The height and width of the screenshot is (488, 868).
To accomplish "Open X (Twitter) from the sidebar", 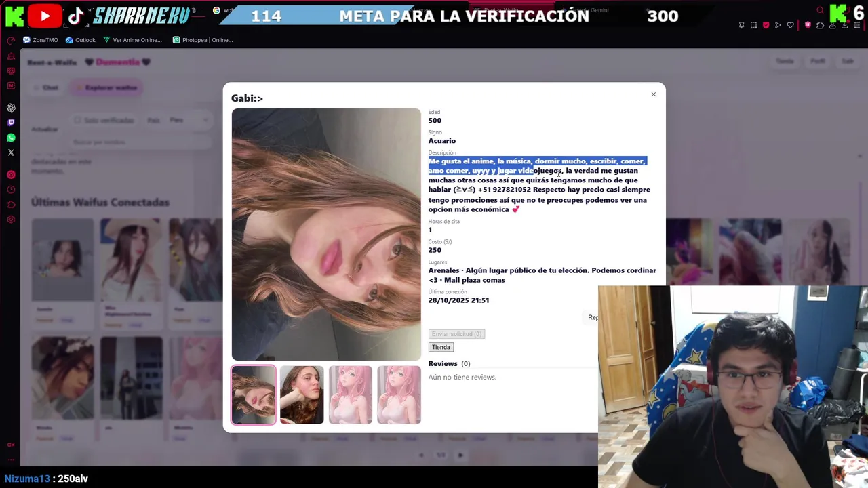I will tap(11, 152).
